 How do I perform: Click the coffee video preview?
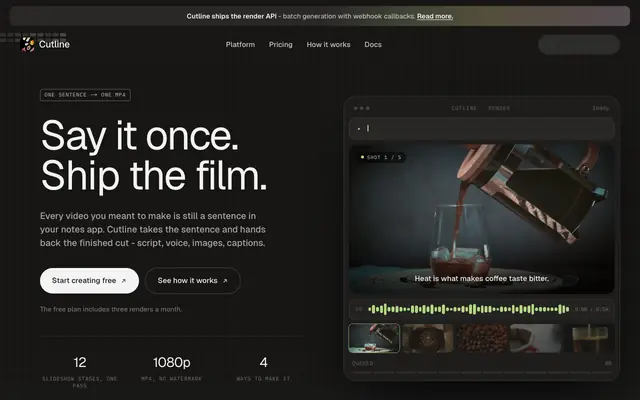click(482, 218)
